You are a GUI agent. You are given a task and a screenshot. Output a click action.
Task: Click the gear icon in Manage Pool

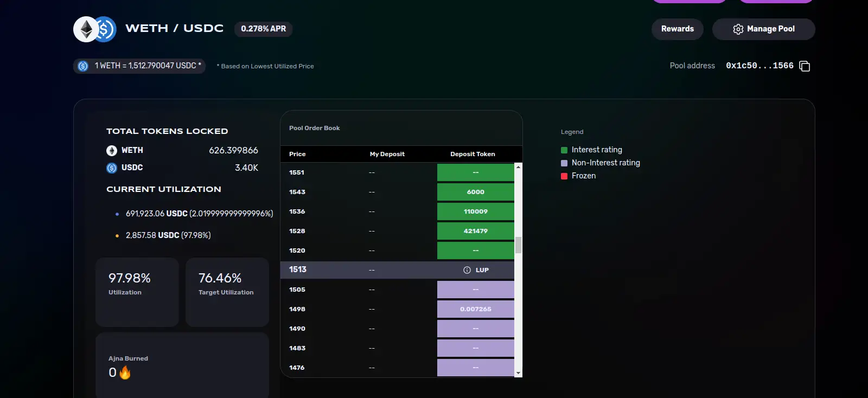coord(738,29)
